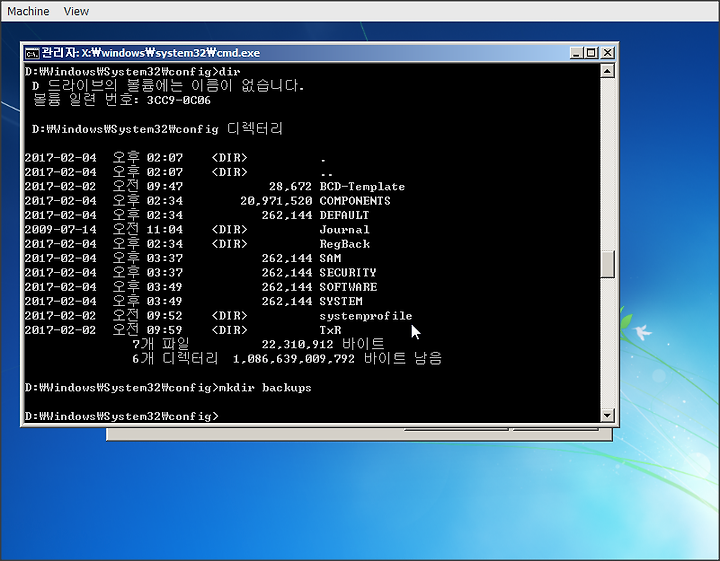Click the BCD-Template file name

coord(362,186)
